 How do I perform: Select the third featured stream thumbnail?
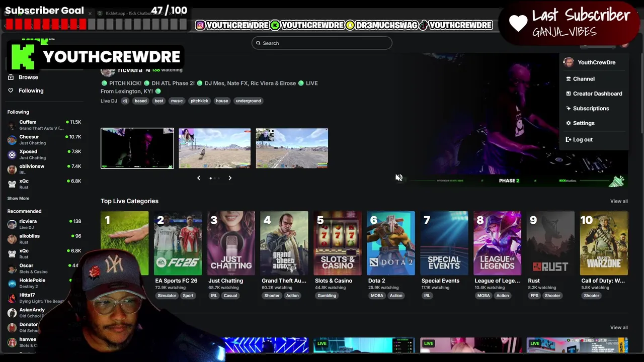pyautogui.click(x=292, y=148)
